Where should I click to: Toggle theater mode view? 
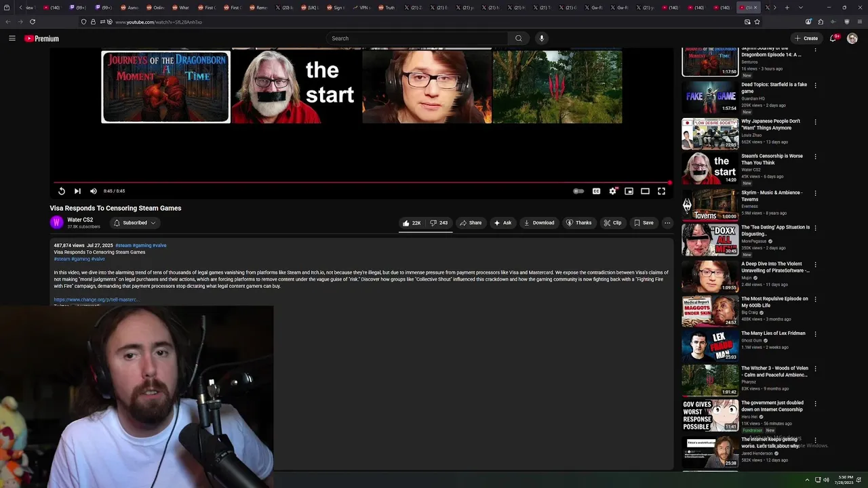pos(645,191)
